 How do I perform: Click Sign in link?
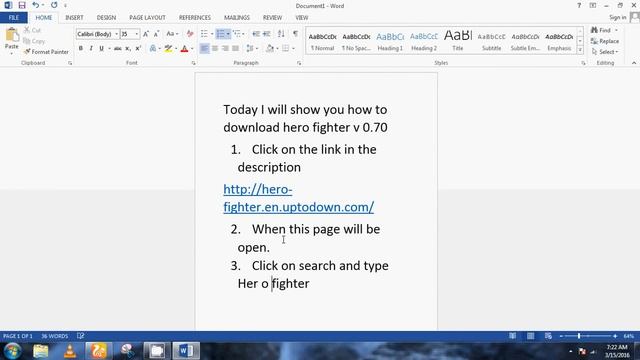click(x=618, y=18)
